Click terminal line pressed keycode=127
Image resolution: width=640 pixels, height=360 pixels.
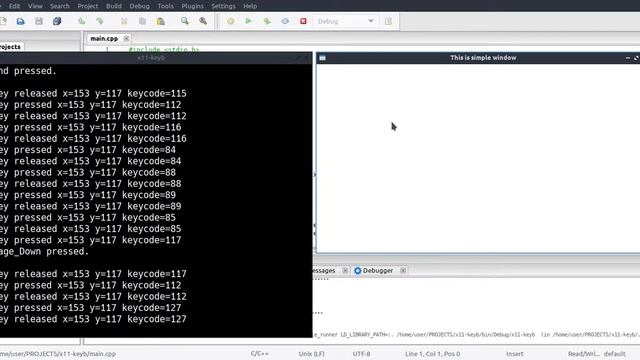click(91, 308)
